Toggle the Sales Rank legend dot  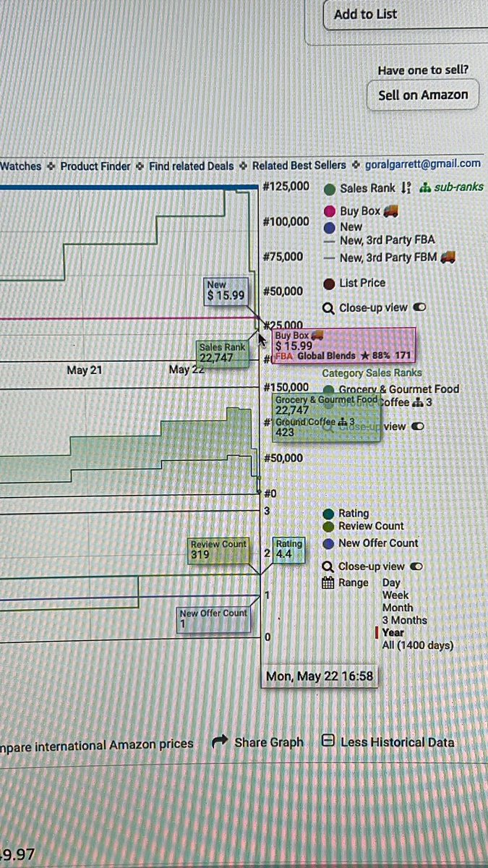330,189
